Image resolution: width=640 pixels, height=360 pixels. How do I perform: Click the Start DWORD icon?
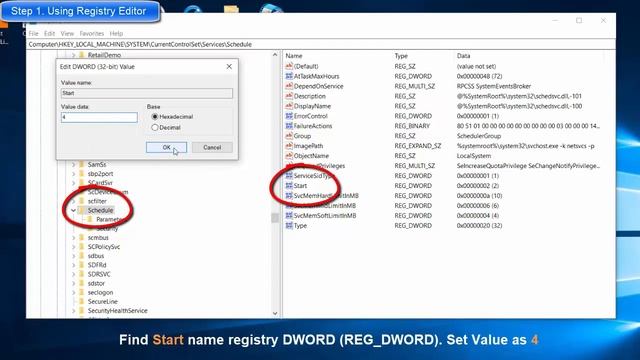point(289,185)
